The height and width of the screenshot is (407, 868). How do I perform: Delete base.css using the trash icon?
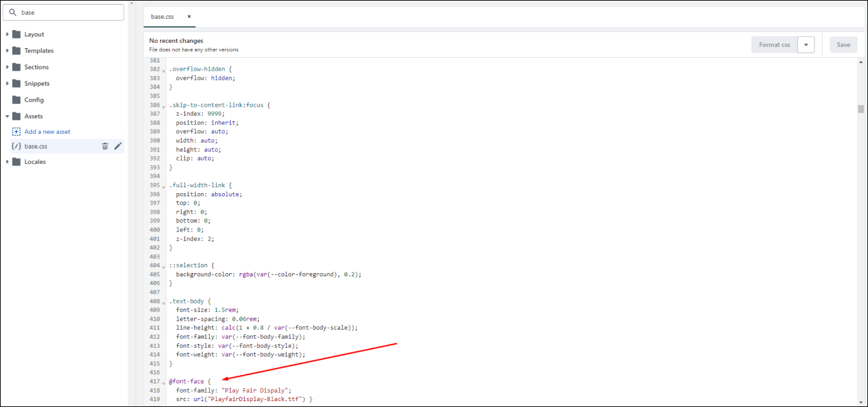105,146
